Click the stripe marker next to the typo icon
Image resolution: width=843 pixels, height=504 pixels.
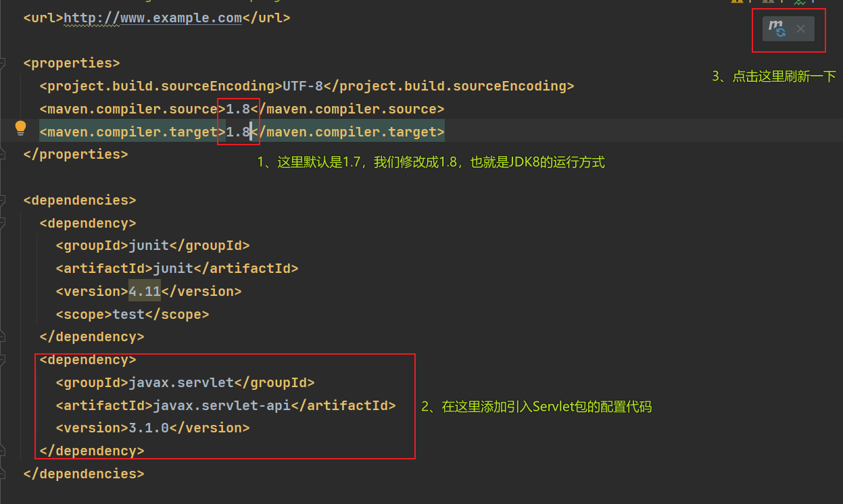[x=813, y=2]
